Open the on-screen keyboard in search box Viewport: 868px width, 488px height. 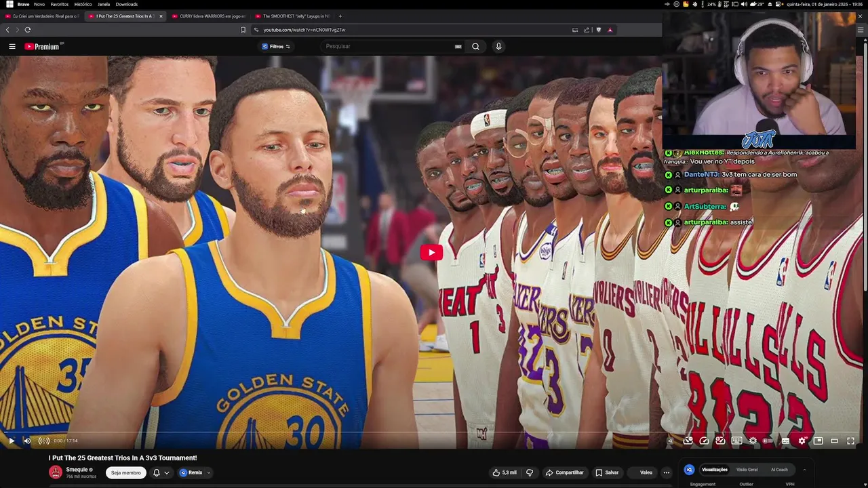point(458,46)
